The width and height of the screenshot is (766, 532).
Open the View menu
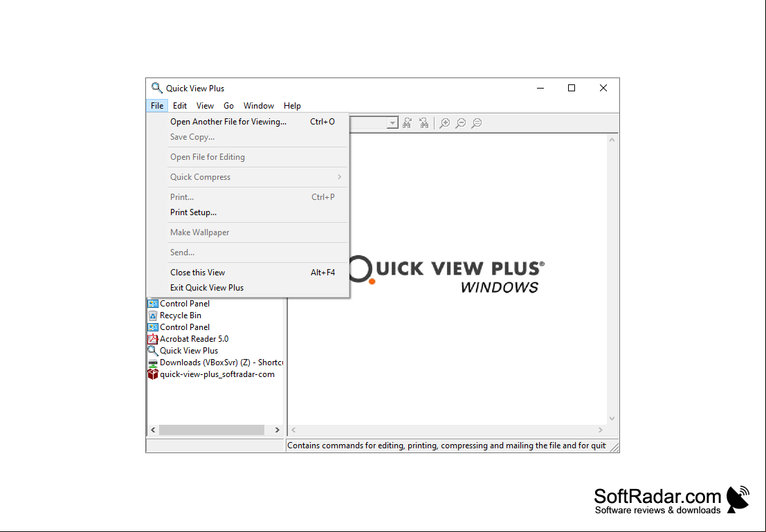click(x=206, y=106)
